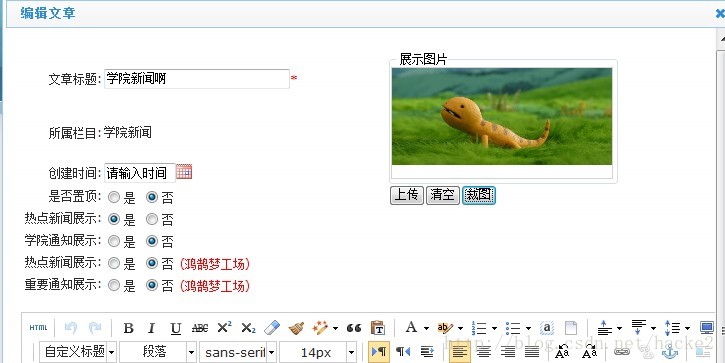This screenshot has width=725, height=363.
Task: Select 是 for first 热点新闻展示
Action: click(114, 219)
